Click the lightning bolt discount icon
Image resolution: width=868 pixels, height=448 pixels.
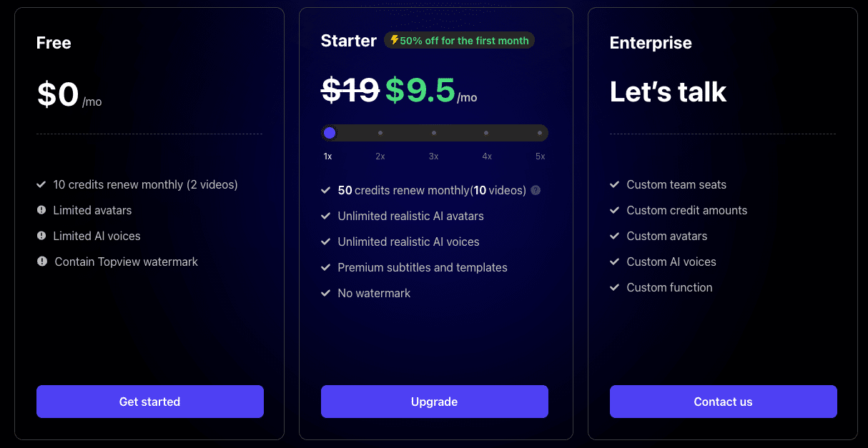click(394, 40)
